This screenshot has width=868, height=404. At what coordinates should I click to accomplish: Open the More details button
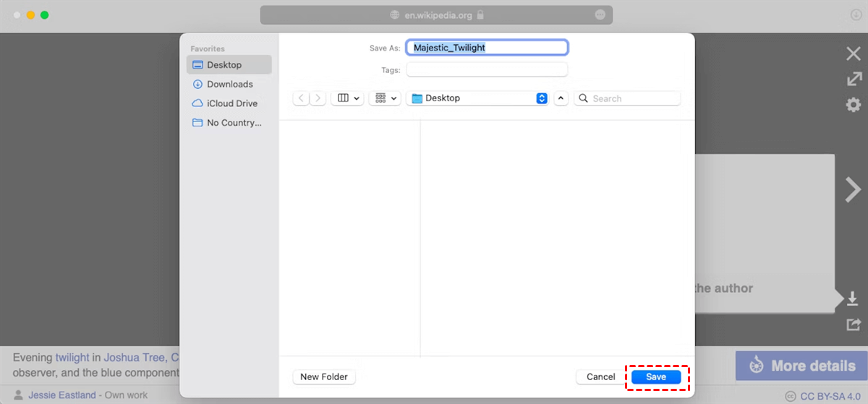pyautogui.click(x=801, y=366)
